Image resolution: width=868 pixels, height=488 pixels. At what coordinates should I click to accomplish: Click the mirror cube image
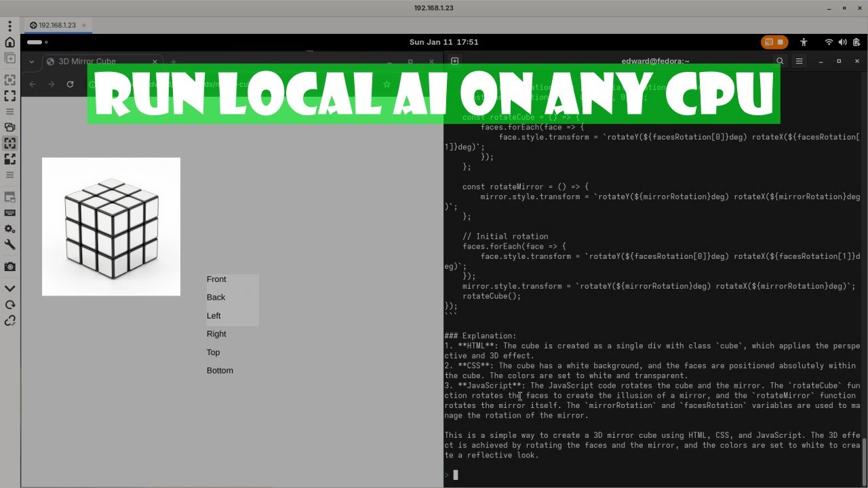pos(111,226)
